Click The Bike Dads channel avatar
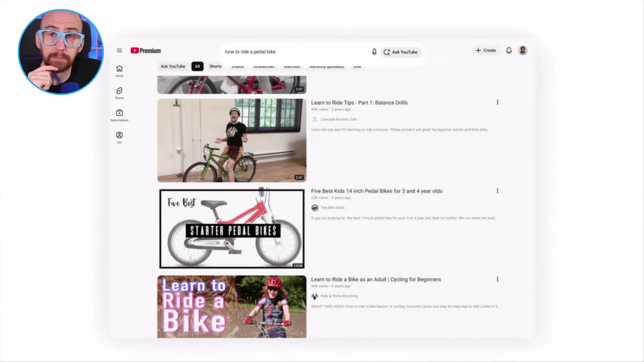Viewport: 644px width, 362px height. click(x=315, y=208)
